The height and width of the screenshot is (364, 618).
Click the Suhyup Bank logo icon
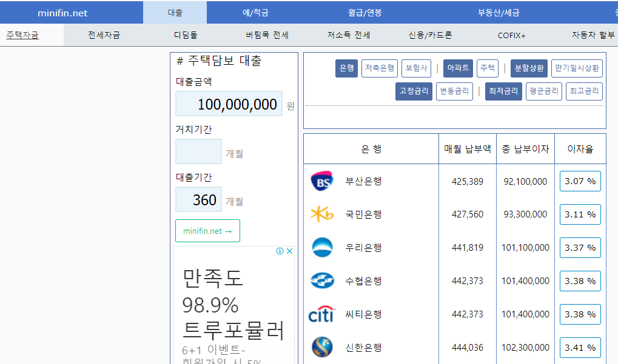point(322,280)
